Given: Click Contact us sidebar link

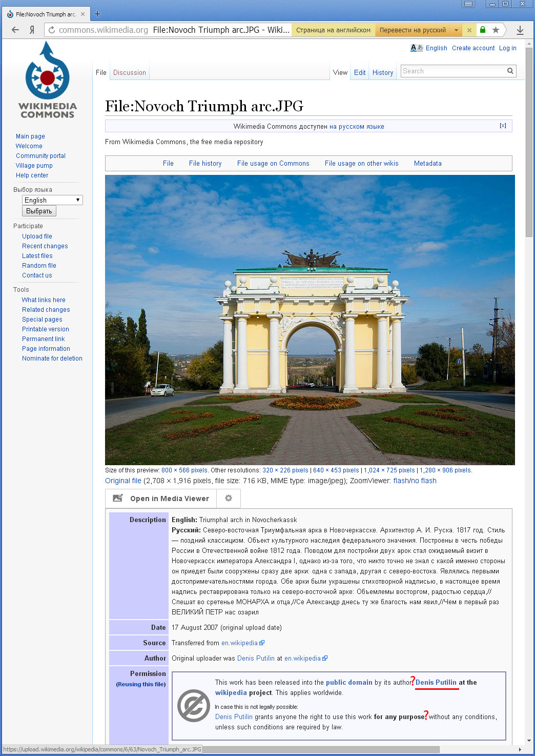Looking at the screenshot, I should 37,275.
